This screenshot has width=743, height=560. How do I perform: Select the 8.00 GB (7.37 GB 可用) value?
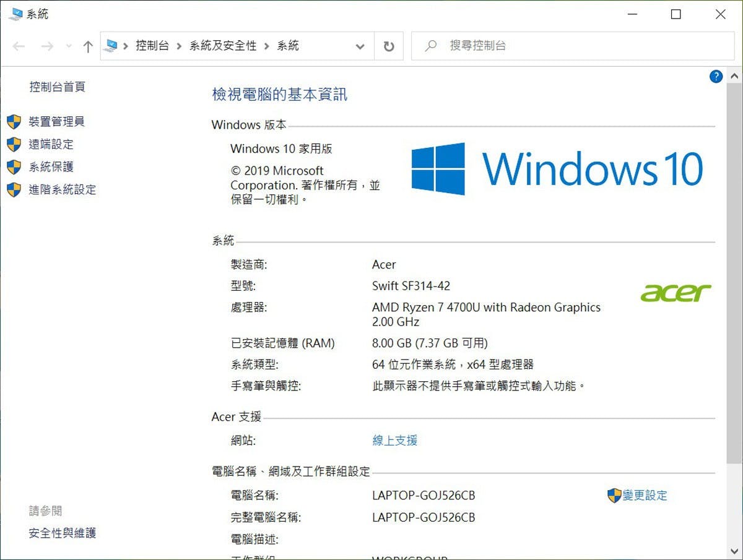click(430, 343)
